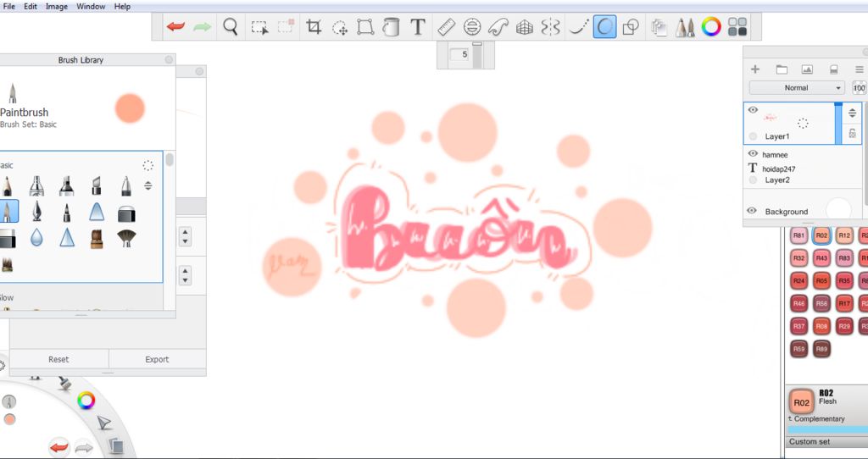Click the undo arrow in lagoon corner

(x=59, y=447)
